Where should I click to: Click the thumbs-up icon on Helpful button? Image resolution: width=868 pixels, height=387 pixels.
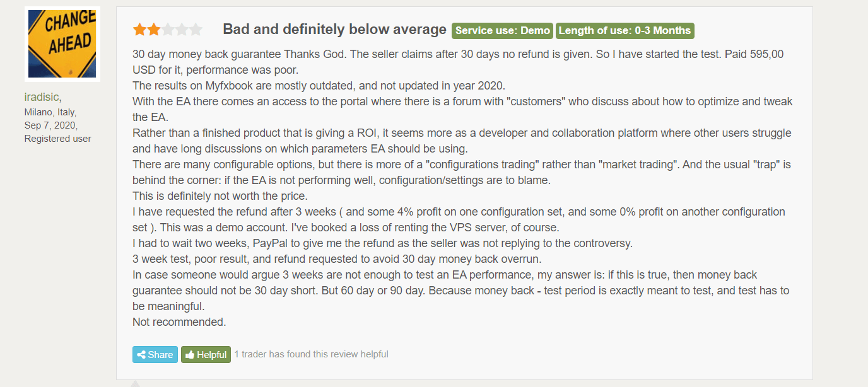click(x=190, y=355)
